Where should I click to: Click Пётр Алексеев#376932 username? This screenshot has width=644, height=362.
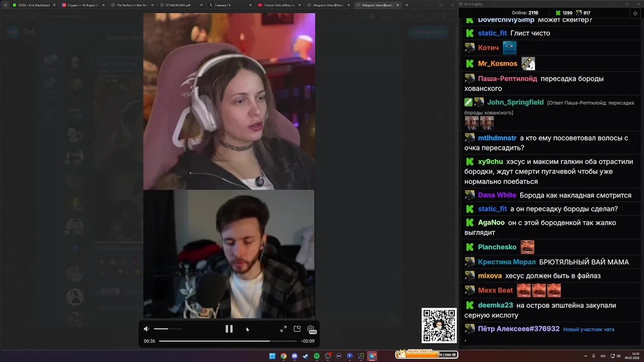[x=519, y=329]
